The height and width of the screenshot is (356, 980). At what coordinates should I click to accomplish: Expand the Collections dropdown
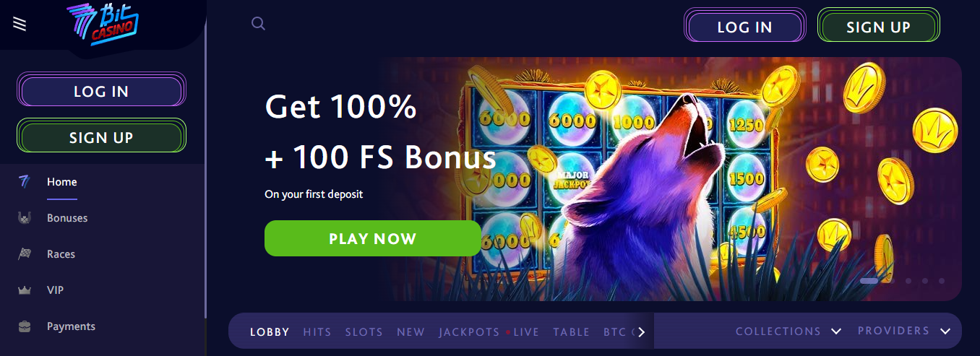tap(788, 331)
